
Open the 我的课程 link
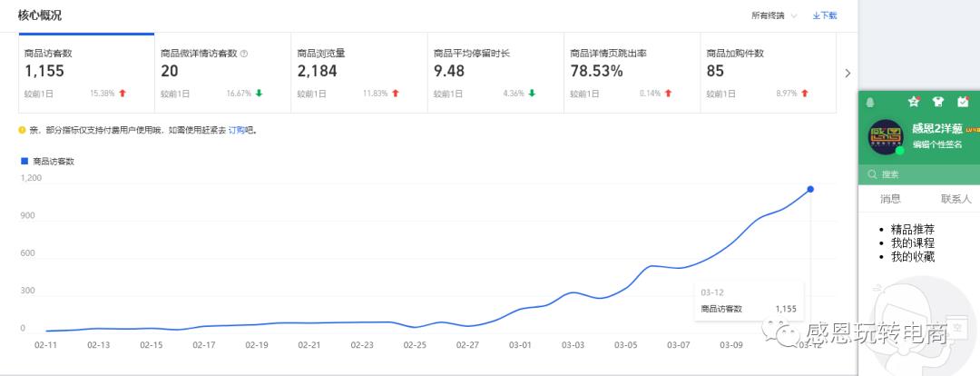tap(913, 242)
